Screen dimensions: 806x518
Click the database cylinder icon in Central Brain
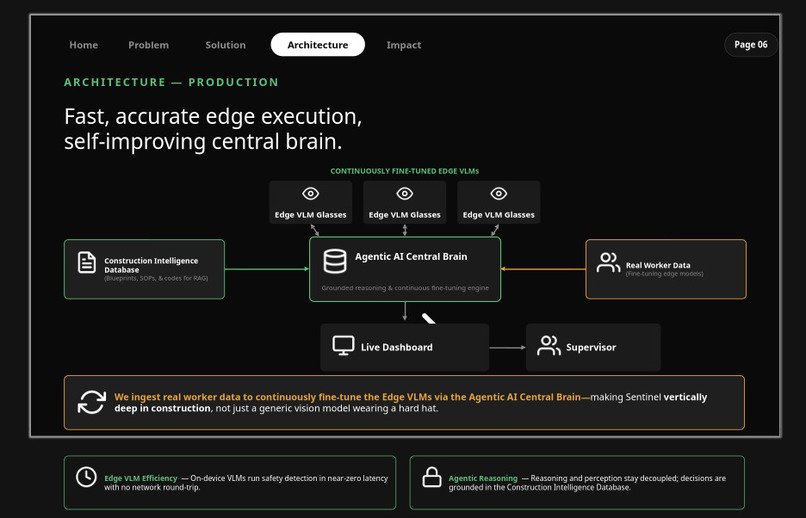pyautogui.click(x=335, y=261)
